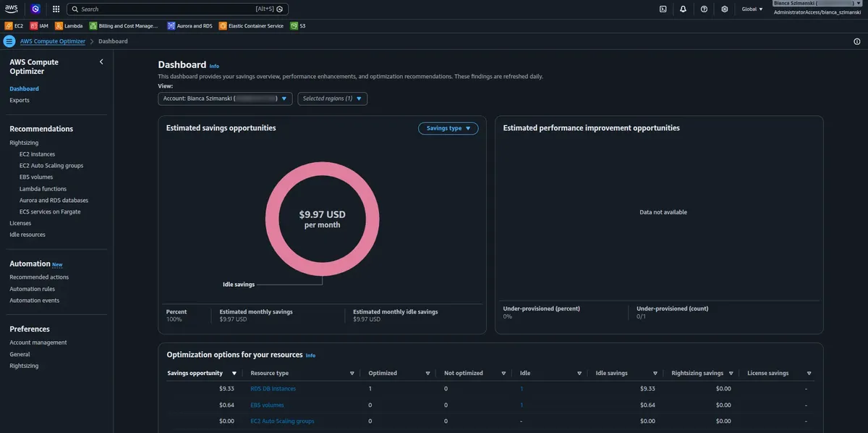Sort by the Resource type column

(302, 373)
